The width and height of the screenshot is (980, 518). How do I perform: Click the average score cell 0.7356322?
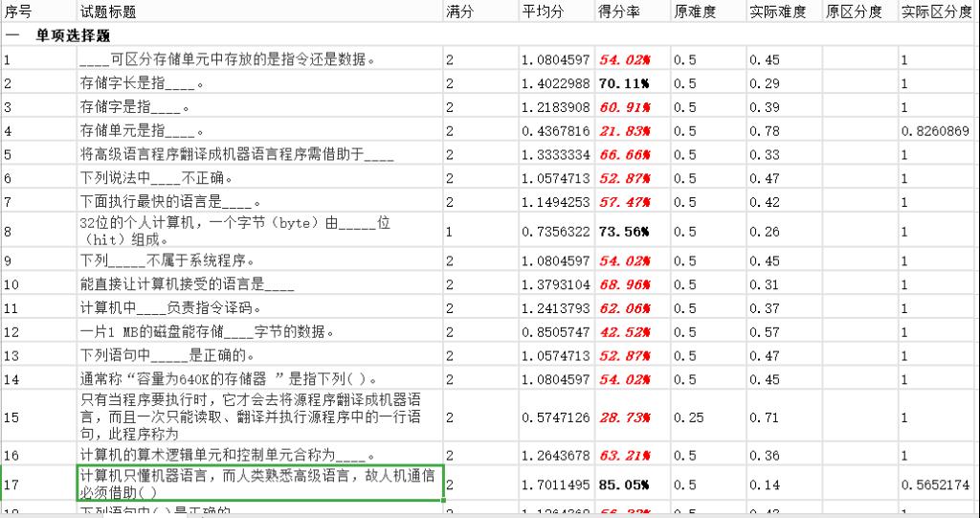556,231
